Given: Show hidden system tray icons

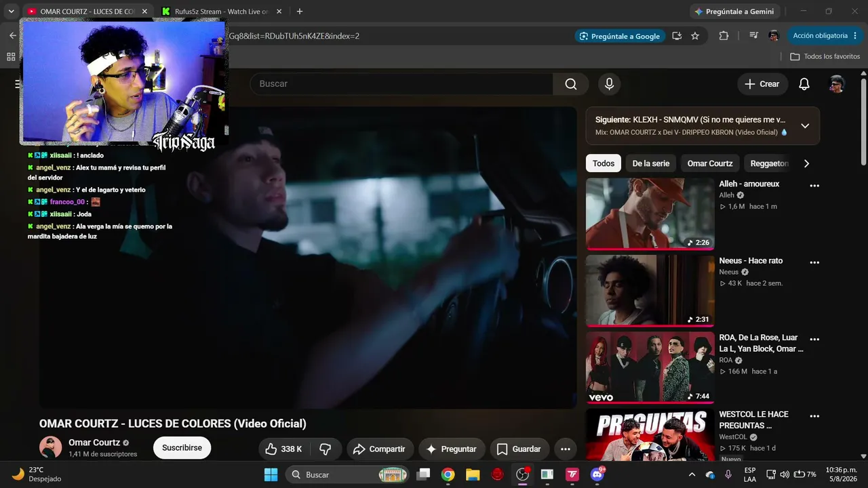Looking at the screenshot, I should tap(692, 474).
